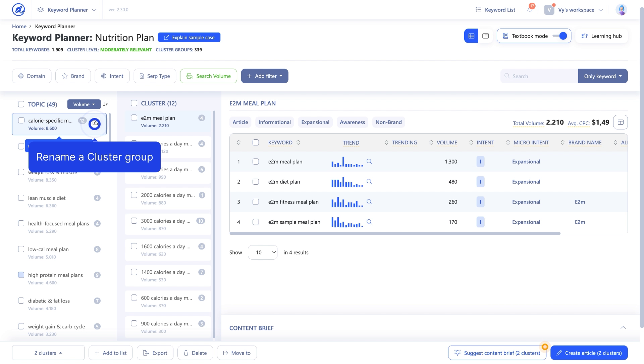
Task: Toggle the Textbook mode switch
Action: 559,36
